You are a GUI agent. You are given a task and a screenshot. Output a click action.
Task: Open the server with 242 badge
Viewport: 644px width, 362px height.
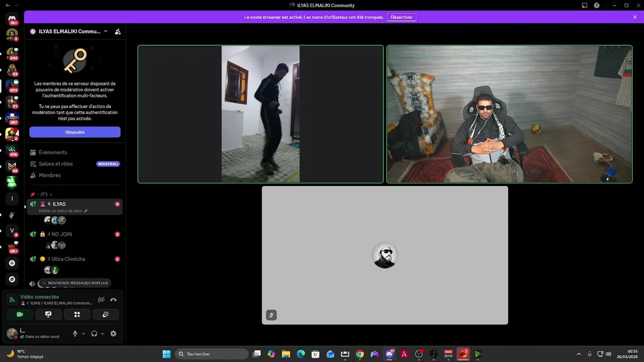12,53
